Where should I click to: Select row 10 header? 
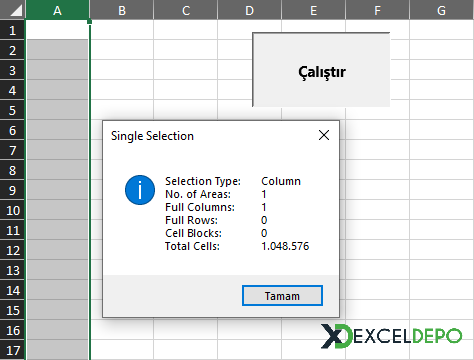[x=12, y=210]
